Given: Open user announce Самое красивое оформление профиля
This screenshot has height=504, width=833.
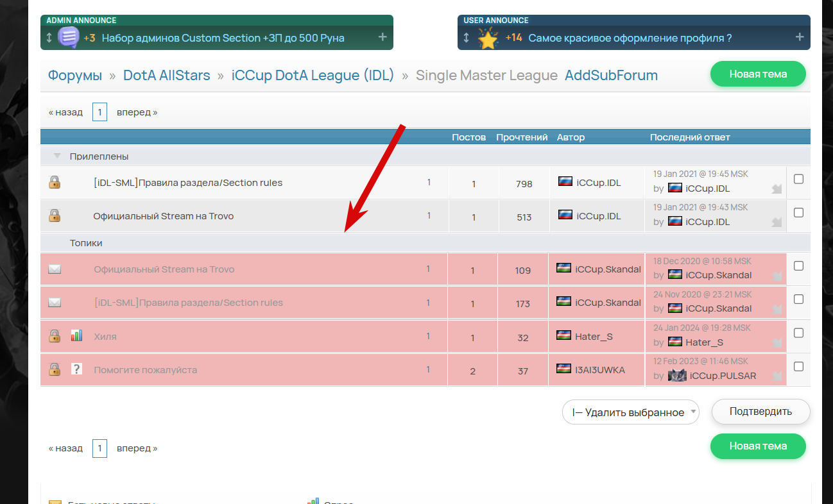Looking at the screenshot, I should [630, 38].
